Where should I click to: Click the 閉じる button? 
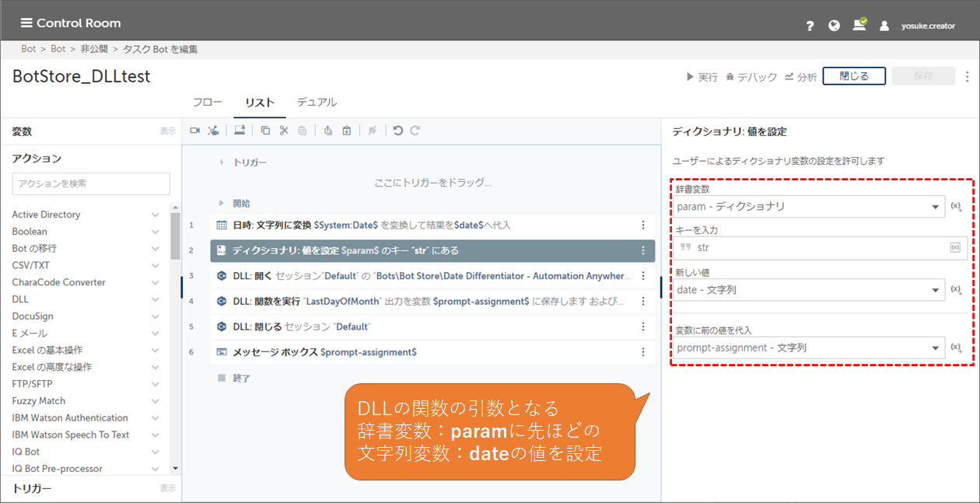(x=854, y=76)
